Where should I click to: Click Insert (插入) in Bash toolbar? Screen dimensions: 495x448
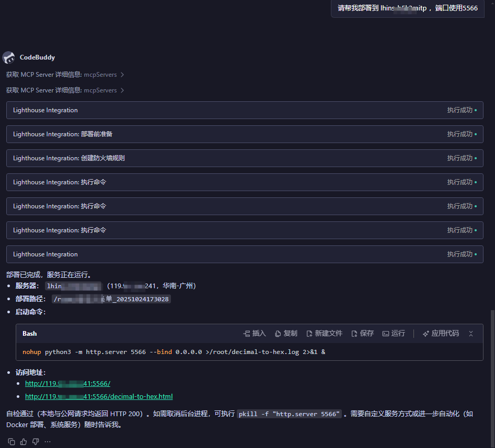(x=255, y=334)
